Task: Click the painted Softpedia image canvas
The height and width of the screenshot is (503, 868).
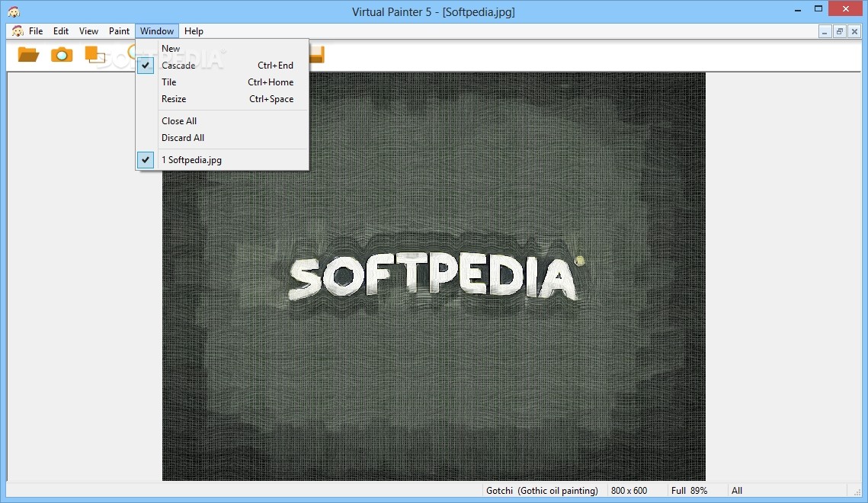Action: tap(434, 276)
